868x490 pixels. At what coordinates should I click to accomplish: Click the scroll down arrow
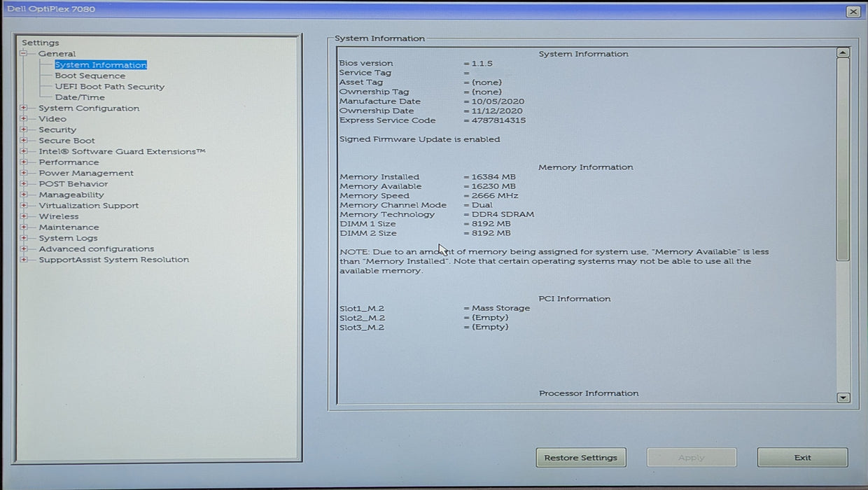click(x=843, y=398)
